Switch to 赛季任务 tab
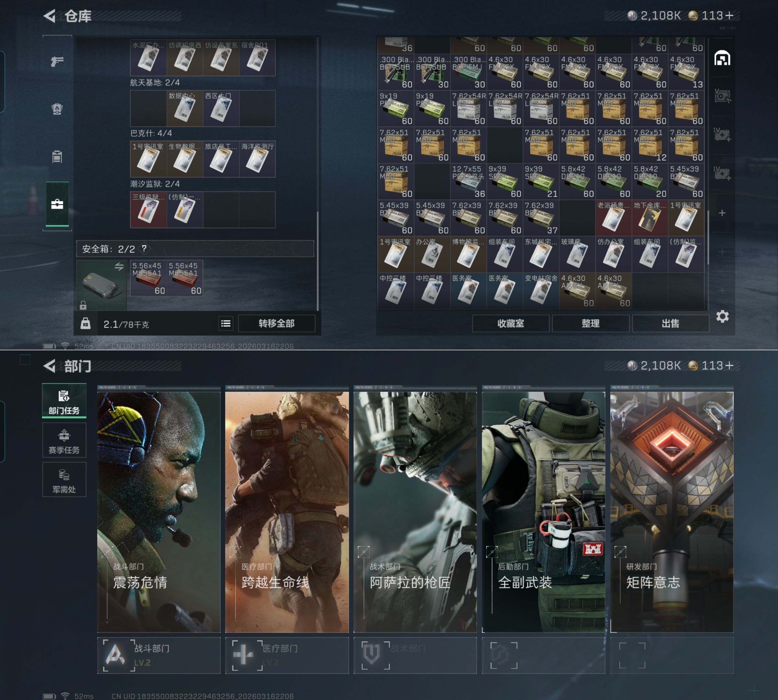The height and width of the screenshot is (700, 778). point(64,441)
